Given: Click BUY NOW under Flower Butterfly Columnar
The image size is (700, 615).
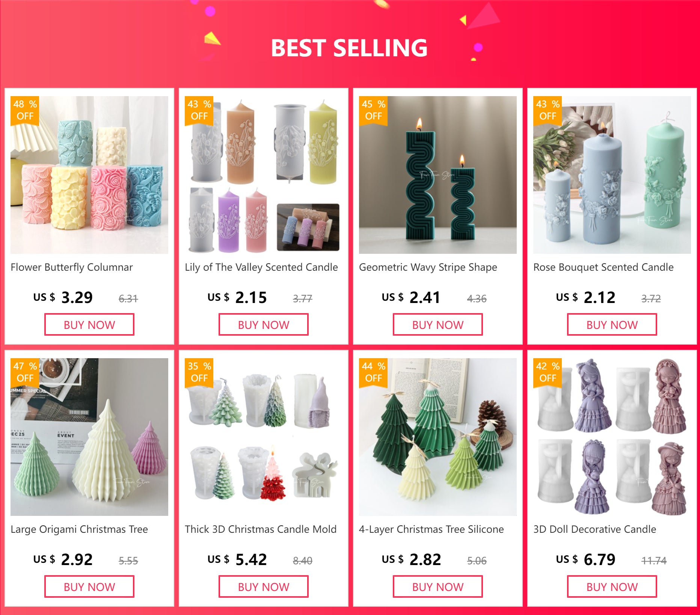Looking at the screenshot, I should (x=89, y=325).
